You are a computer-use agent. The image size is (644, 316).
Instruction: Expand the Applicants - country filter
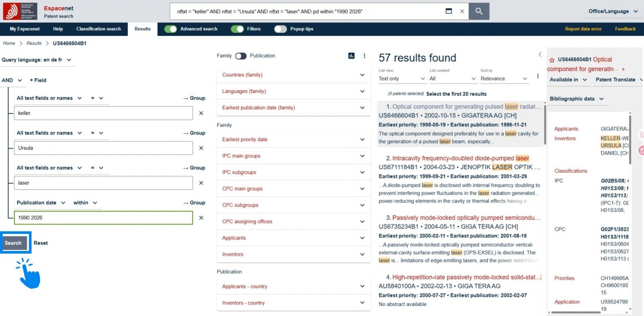[x=293, y=287]
